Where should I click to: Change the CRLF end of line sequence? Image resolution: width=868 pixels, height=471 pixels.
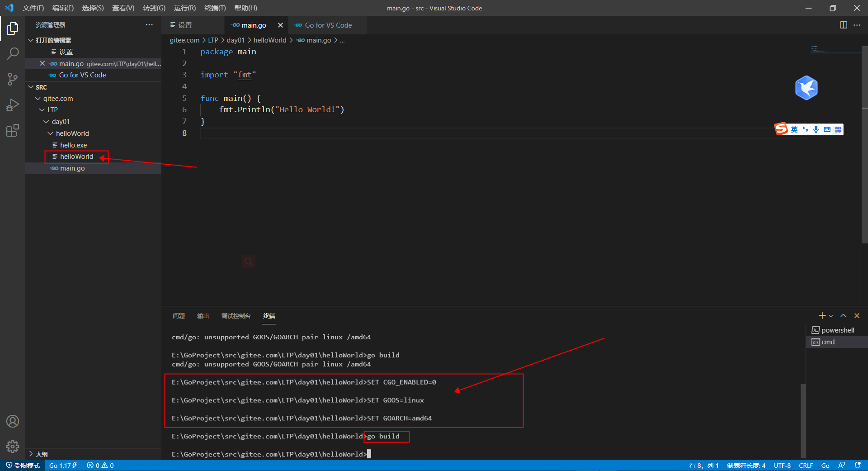point(806,466)
